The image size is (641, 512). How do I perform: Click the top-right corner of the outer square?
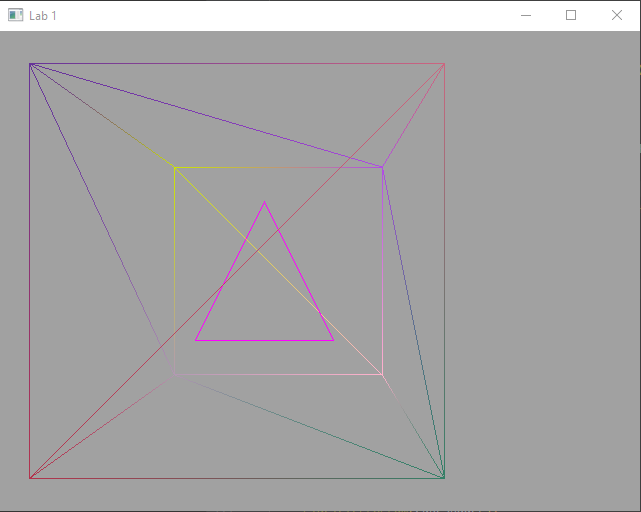pyautogui.click(x=444, y=64)
